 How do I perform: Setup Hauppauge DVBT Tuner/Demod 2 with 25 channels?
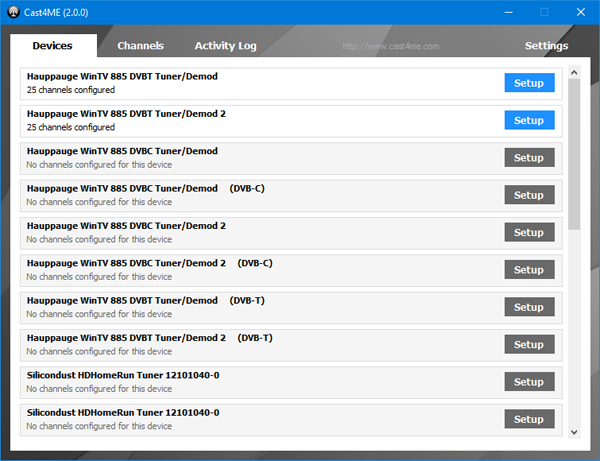529,120
